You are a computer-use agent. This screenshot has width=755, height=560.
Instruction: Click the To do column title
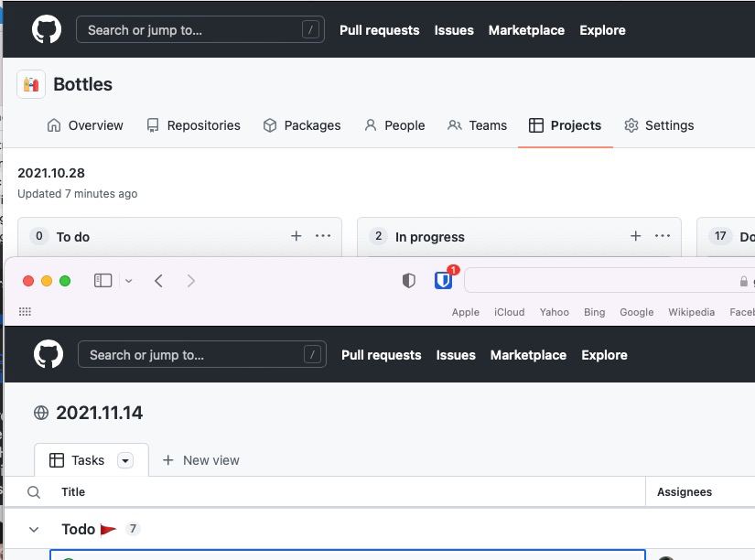click(x=72, y=237)
